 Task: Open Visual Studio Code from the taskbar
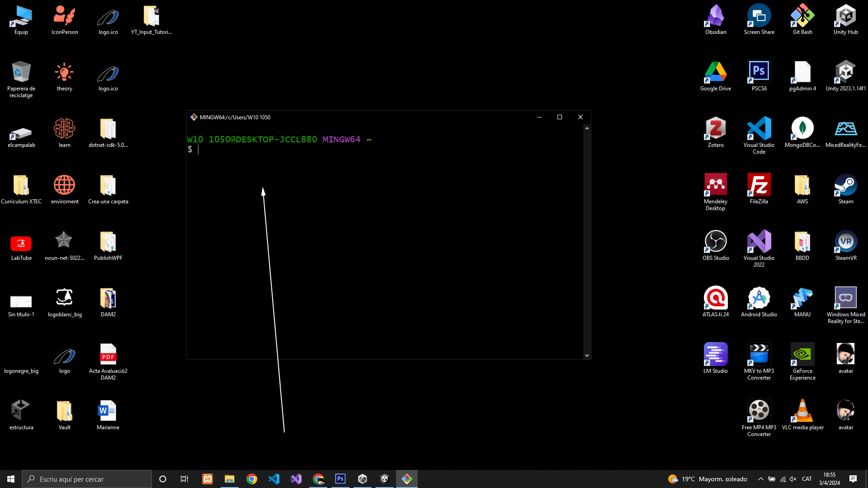click(274, 479)
